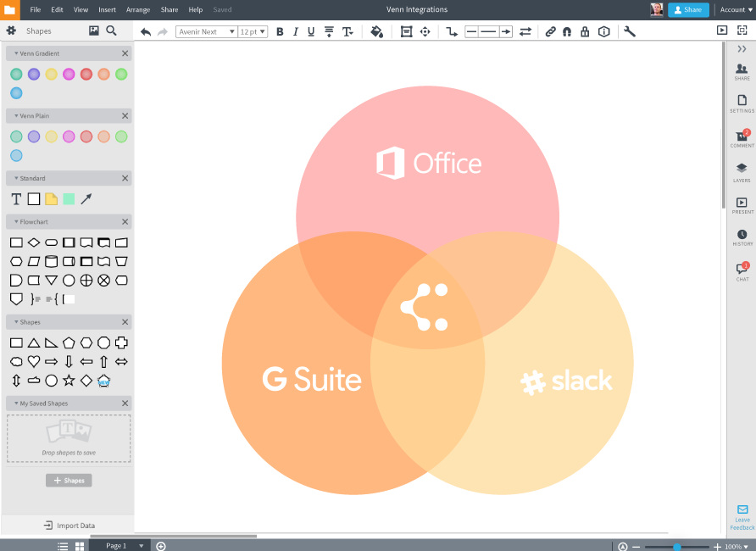Open the Comment panel in right sidebar
Image resolution: width=756 pixels, height=551 pixels.
coord(742,139)
